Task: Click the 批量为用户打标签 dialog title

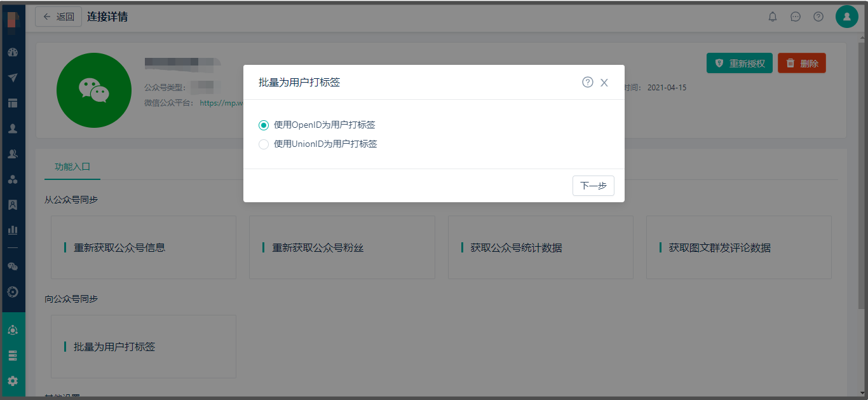Action: (299, 82)
